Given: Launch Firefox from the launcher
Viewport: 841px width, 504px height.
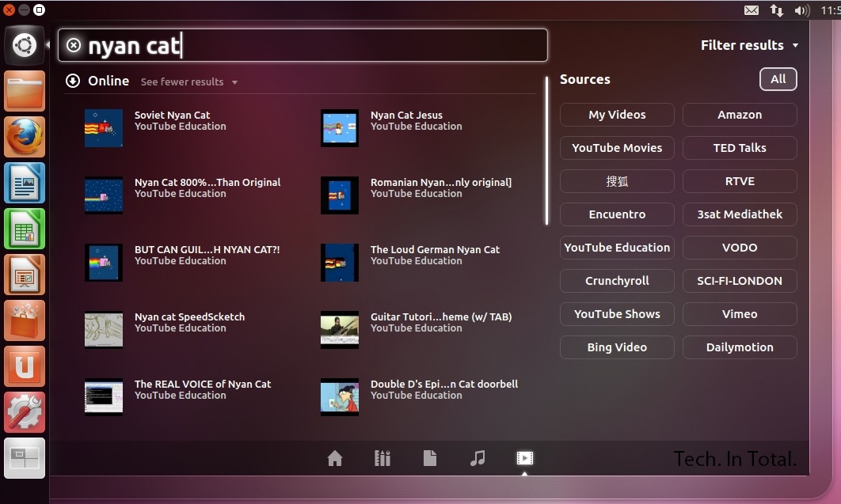Looking at the screenshot, I should pyautogui.click(x=25, y=137).
